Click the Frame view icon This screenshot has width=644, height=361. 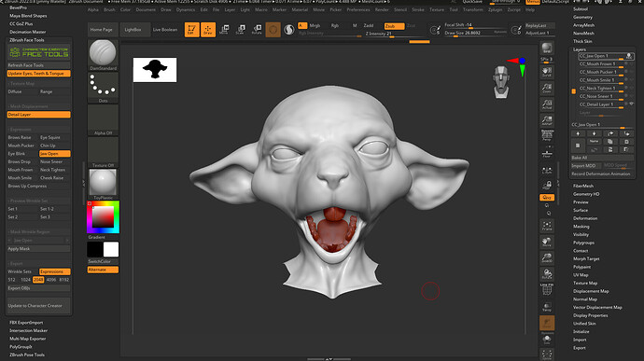tap(547, 226)
